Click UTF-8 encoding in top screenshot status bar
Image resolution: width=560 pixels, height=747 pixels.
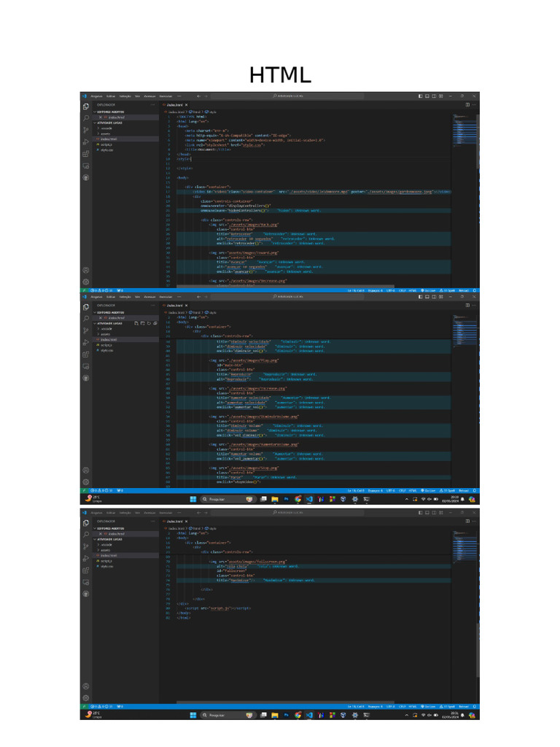pos(391,290)
